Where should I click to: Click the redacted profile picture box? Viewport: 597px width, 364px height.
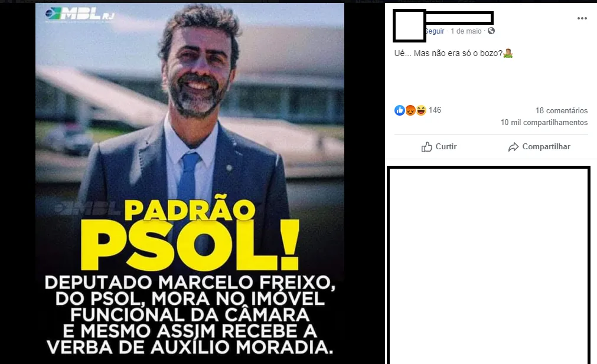(409, 25)
